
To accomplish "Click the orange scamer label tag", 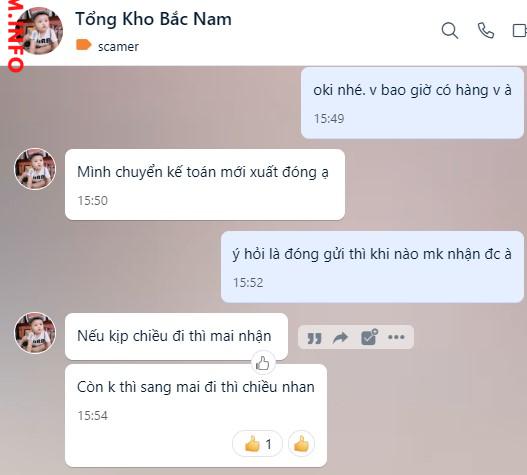I will coord(83,45).
